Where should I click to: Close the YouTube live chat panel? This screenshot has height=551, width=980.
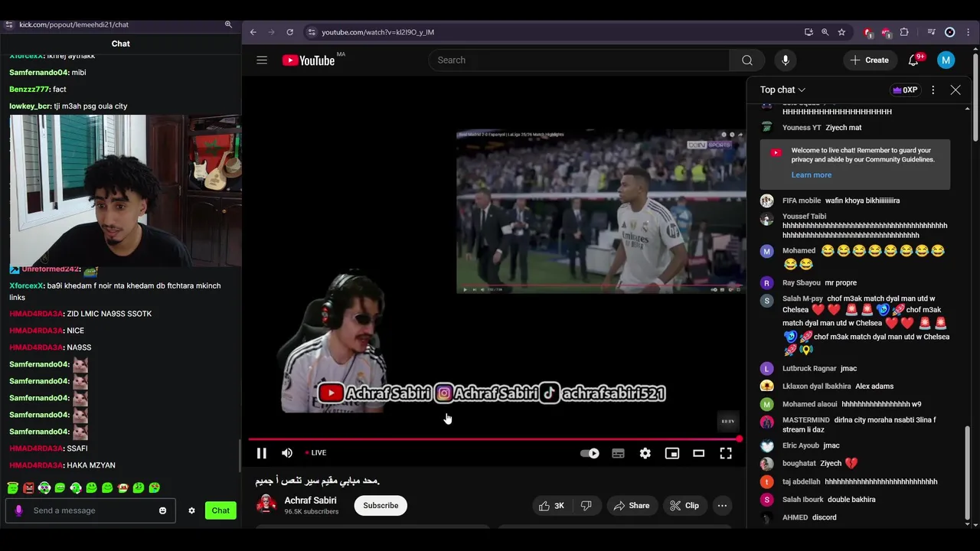pos(955,90)
